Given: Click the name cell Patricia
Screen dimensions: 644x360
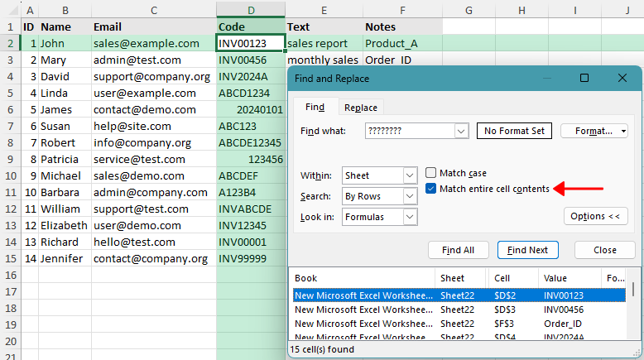Looking at the screenshot, I should tap(65, 159).
